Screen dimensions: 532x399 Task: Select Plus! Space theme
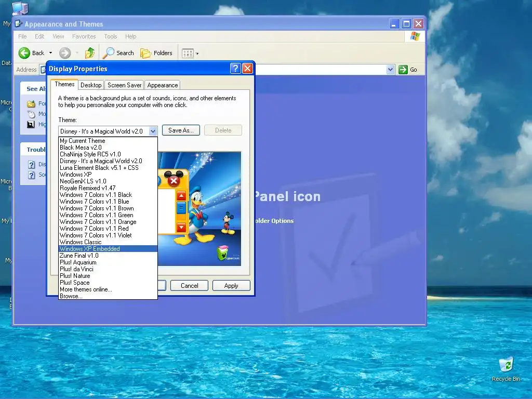pos(108,283)
